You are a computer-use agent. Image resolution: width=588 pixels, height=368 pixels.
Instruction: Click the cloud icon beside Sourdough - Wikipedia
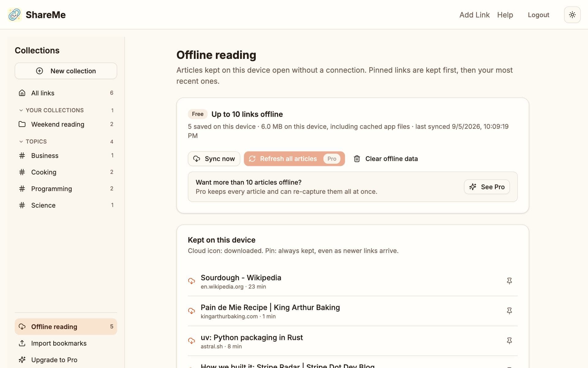click(191, 281)
